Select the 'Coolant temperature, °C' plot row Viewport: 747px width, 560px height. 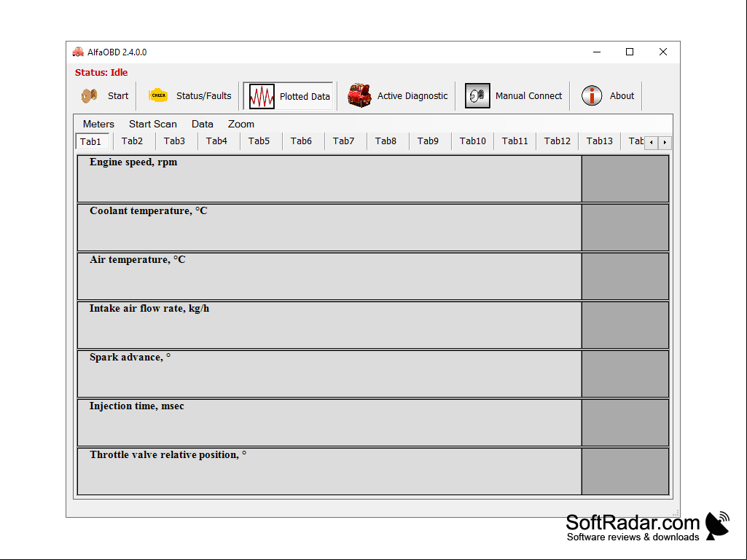click(329, 228)
